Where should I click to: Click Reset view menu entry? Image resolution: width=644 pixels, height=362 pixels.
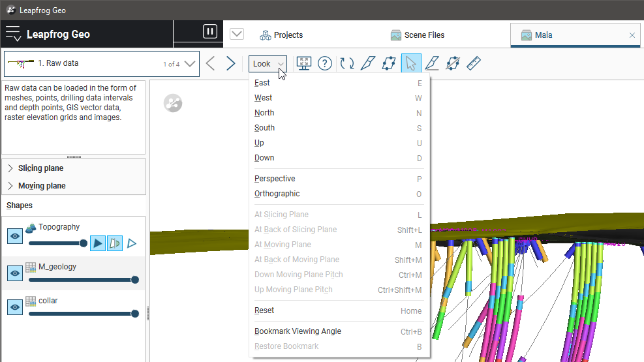tap(339, 310)
